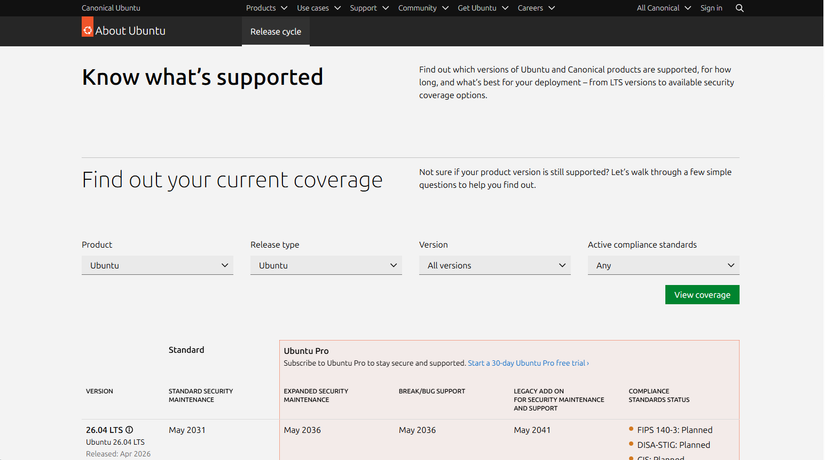Image resolution: width=825 pixels, height=460 pixels.
Task: Expand the Support navigation menu
Action: 369,8
